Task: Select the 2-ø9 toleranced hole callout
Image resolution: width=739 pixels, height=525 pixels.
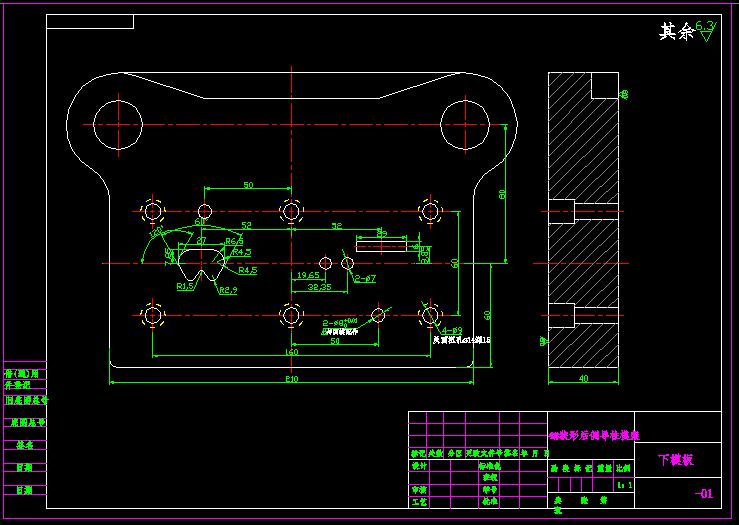Action: (x=340, y=323)
